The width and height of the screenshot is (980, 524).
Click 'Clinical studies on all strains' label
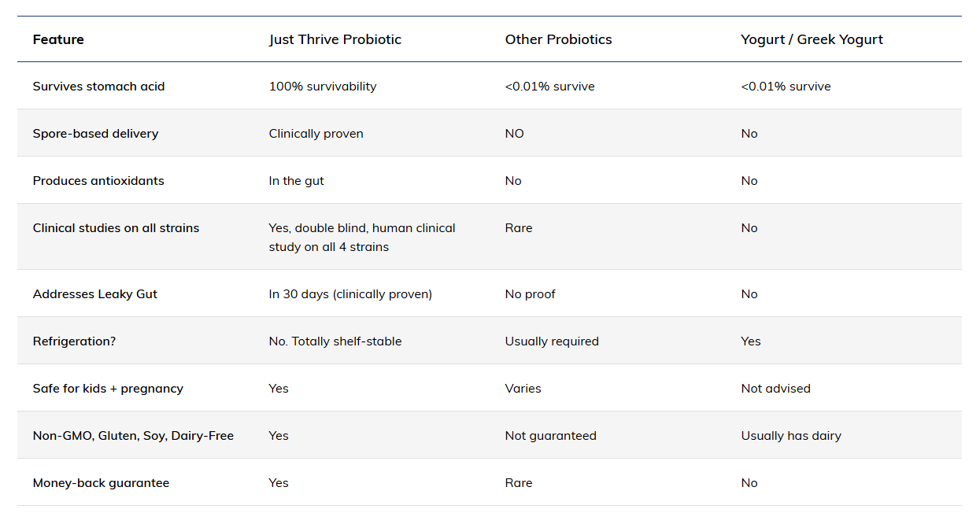(x=116, y=228)
